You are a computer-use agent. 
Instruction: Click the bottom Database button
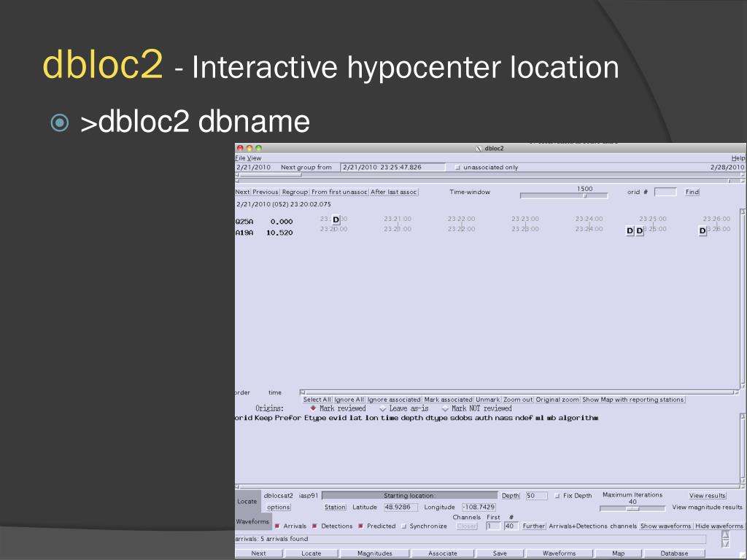674,553
